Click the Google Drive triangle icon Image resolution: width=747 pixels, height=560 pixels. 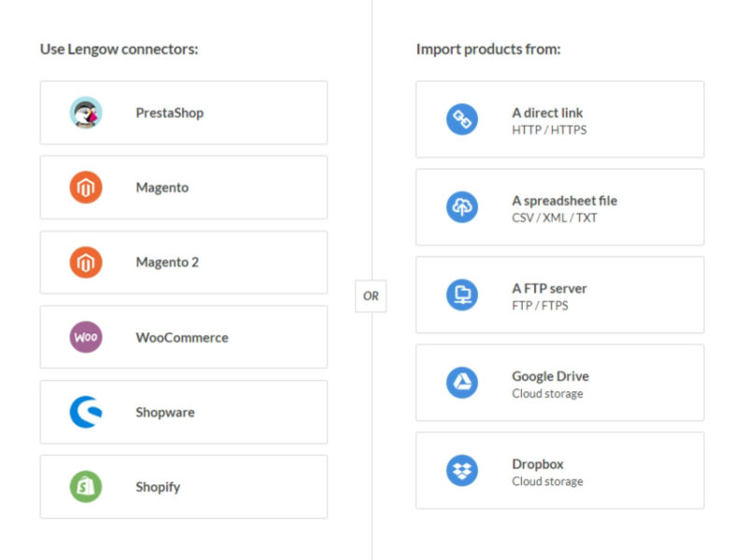tap(462, 383)
